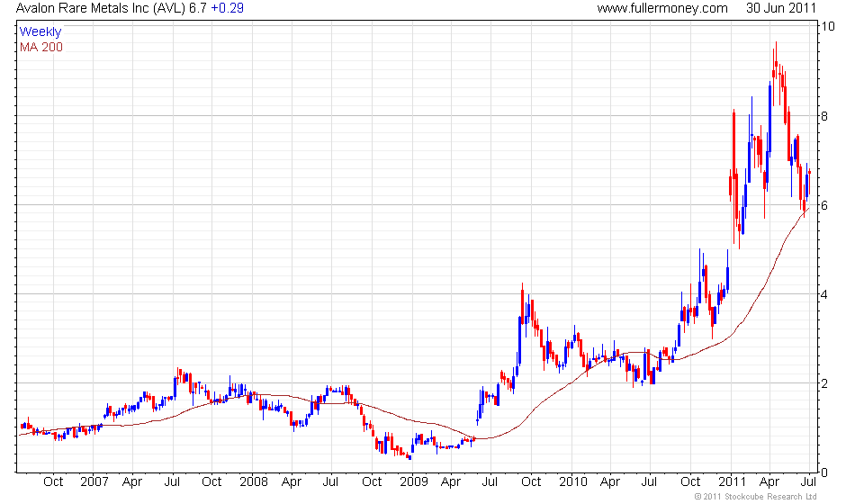Click the 'www.fullermoney.com' text
Viewport: 864px width, 504px height.
point(662,8)
